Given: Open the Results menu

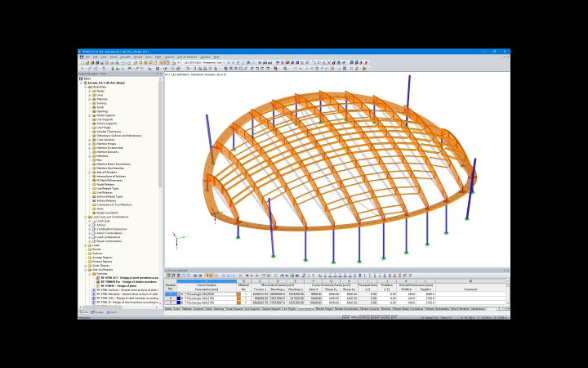Looking at the screenshot, I should (138, 57).
